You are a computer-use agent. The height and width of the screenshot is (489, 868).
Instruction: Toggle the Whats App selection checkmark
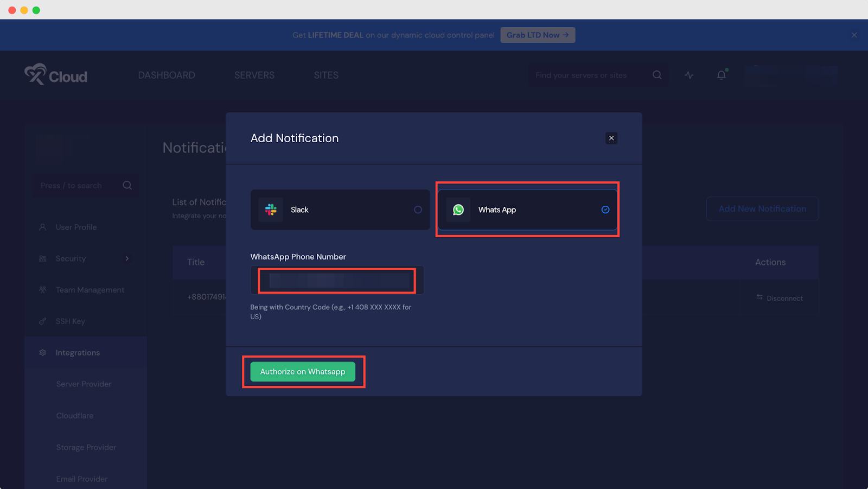pyautogui.click(x=605, y=209)
